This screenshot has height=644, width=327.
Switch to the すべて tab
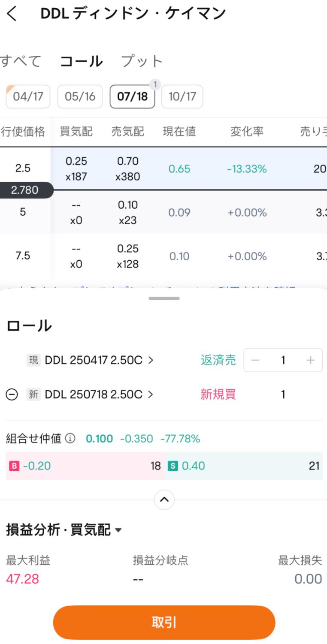pyautogui.click(x=21, y=61)
